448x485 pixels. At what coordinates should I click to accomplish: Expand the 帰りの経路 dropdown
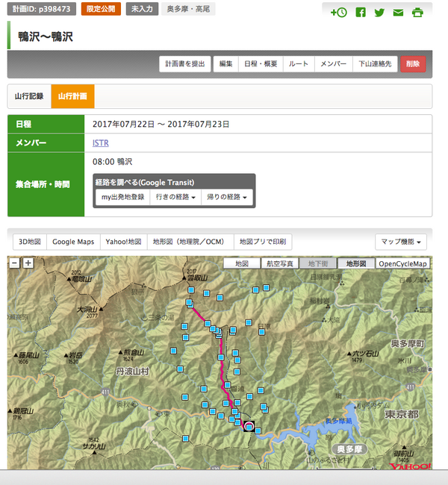[225, 197]
